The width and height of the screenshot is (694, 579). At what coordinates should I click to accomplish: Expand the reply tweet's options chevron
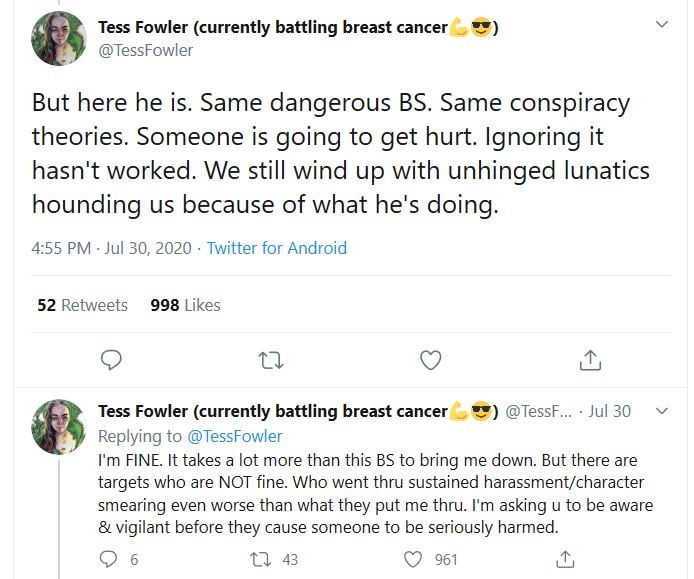[661, 411]
